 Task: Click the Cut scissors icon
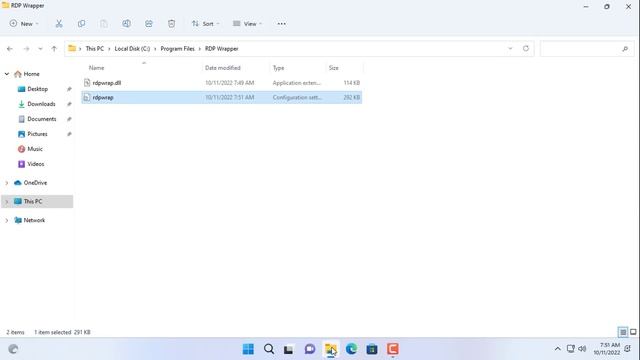[59, 24]
